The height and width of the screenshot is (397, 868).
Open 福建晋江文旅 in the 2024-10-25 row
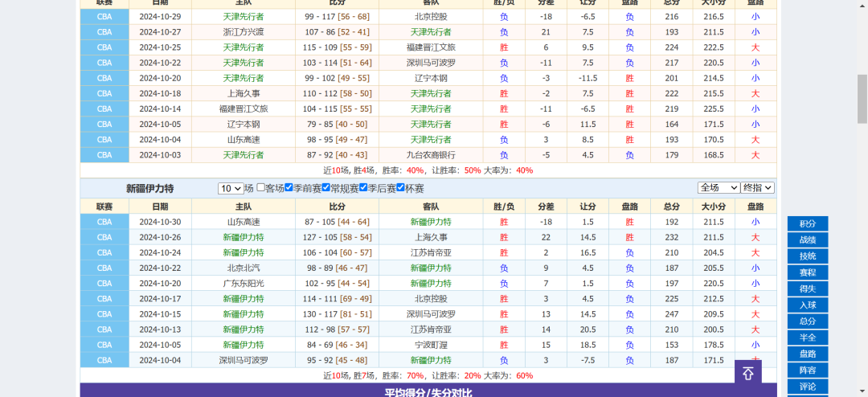click(431, 47)
